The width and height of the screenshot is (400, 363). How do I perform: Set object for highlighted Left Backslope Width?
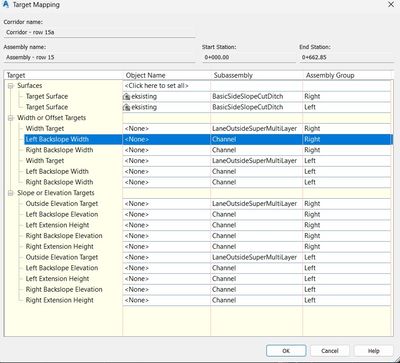166,139
